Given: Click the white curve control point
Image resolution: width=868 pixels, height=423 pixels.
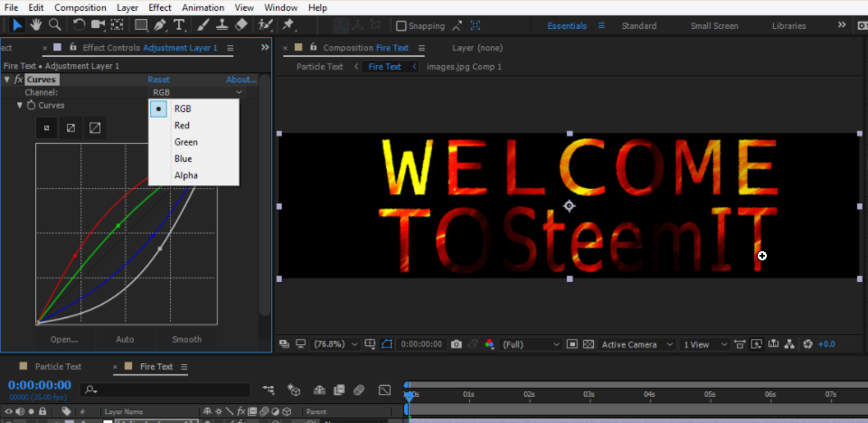Looking at the screenshot, I should tap(160, 249).
